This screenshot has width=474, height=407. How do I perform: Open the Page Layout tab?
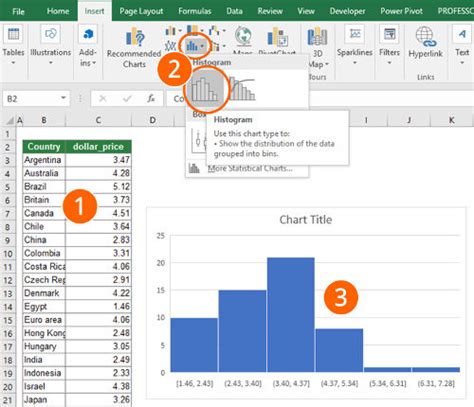141,11
